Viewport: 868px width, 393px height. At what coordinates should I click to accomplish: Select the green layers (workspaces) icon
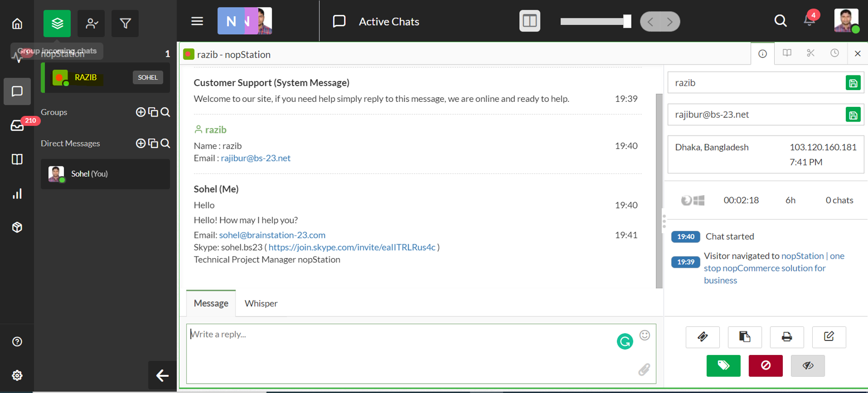[57, 23]
